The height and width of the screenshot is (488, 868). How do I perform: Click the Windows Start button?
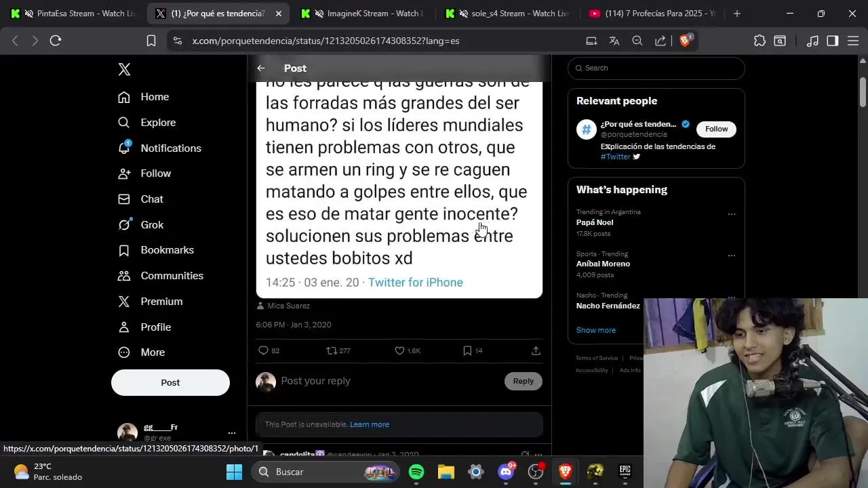tap(234, 472)
